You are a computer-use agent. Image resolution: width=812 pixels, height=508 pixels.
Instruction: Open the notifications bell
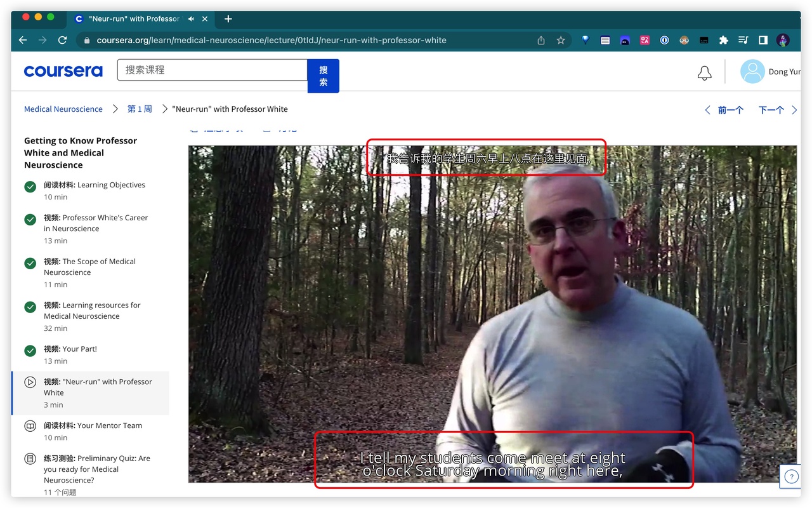(x=704, y=72)
